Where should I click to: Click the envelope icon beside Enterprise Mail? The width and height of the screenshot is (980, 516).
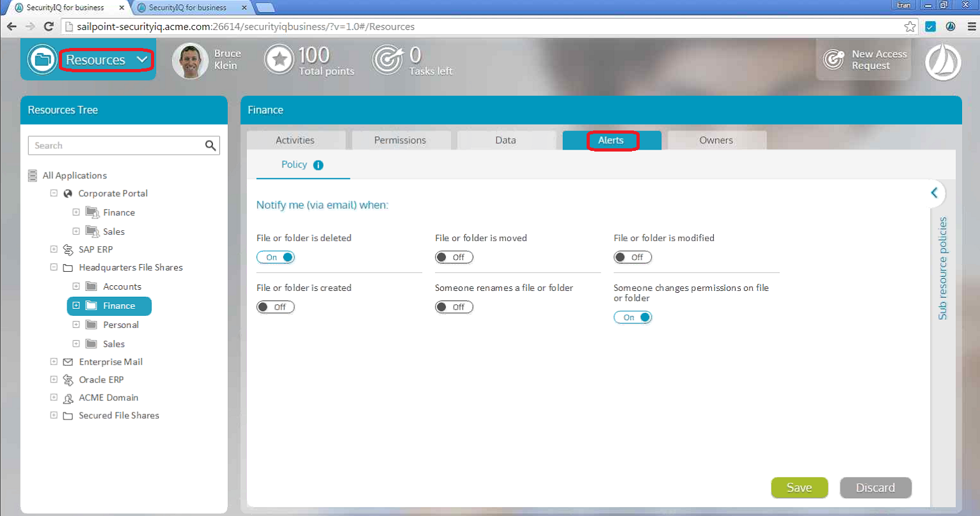point(68,362)
